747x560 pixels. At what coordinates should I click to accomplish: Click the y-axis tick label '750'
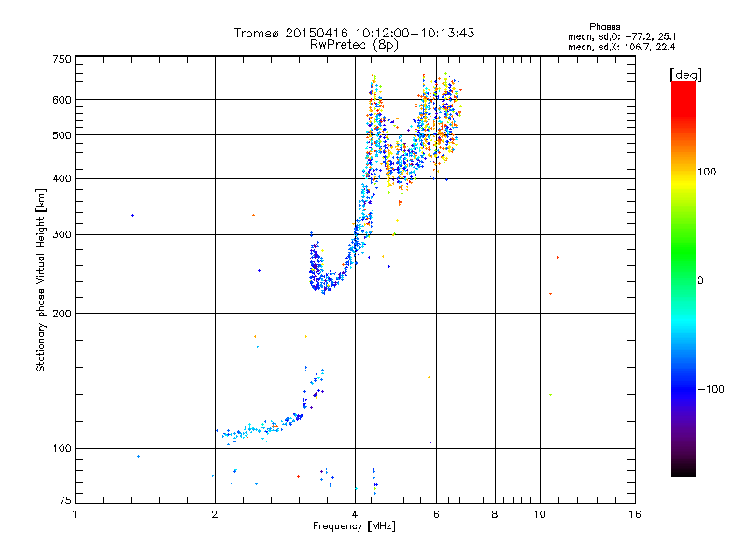click(x=62, y=59)
